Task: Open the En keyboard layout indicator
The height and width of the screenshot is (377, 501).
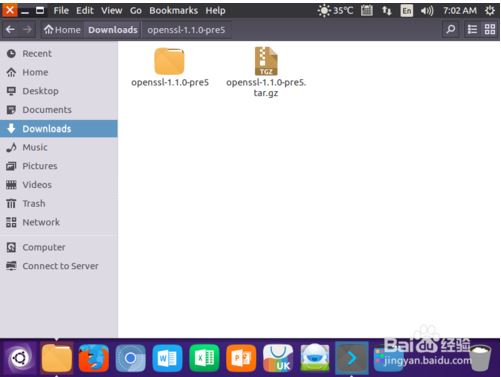Action: [x=407, y=11]
